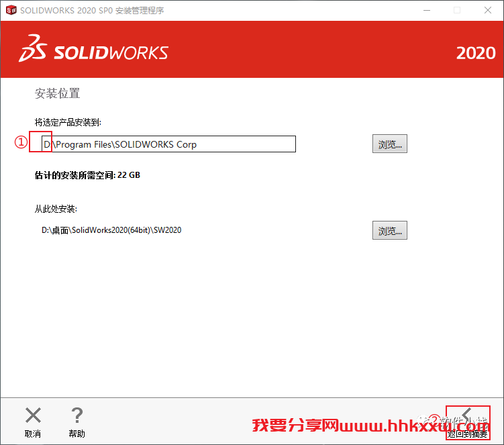Click the SOLIDWORKS logo in the banner

93,48
